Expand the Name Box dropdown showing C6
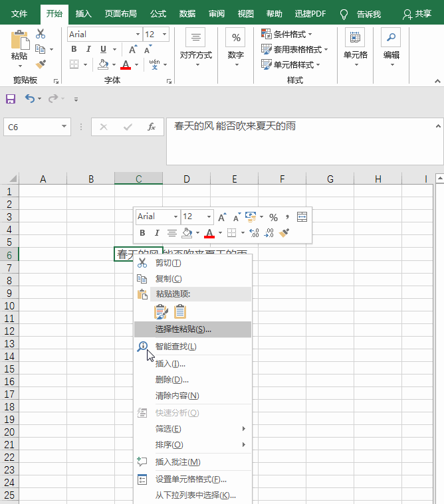 pyautogui.click(x=64, y=127)
